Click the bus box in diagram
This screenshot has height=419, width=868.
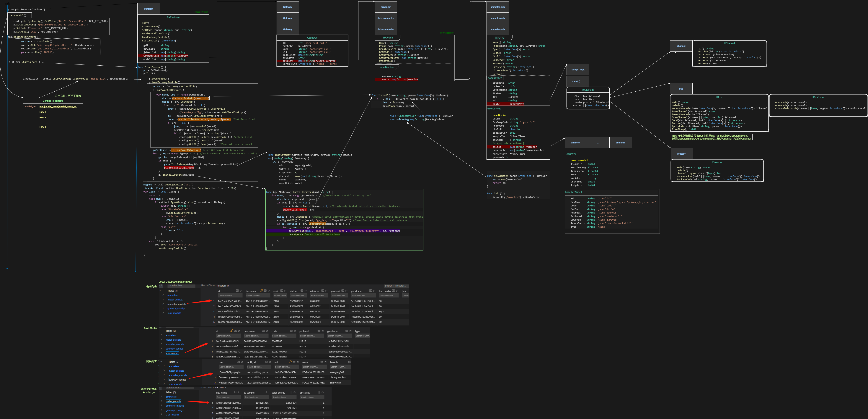coord(681,89)
